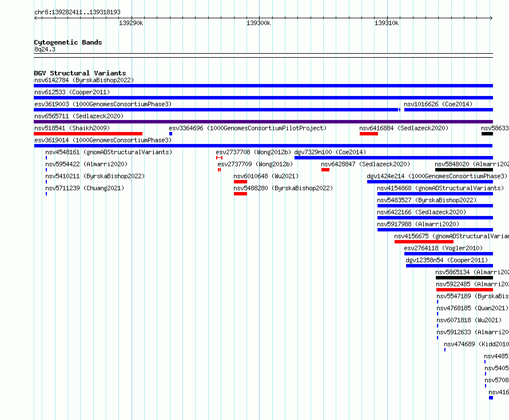Click nsv474689 Kidd variant label
The width and height of the screenshot is (509, 420).
[476, 344]
